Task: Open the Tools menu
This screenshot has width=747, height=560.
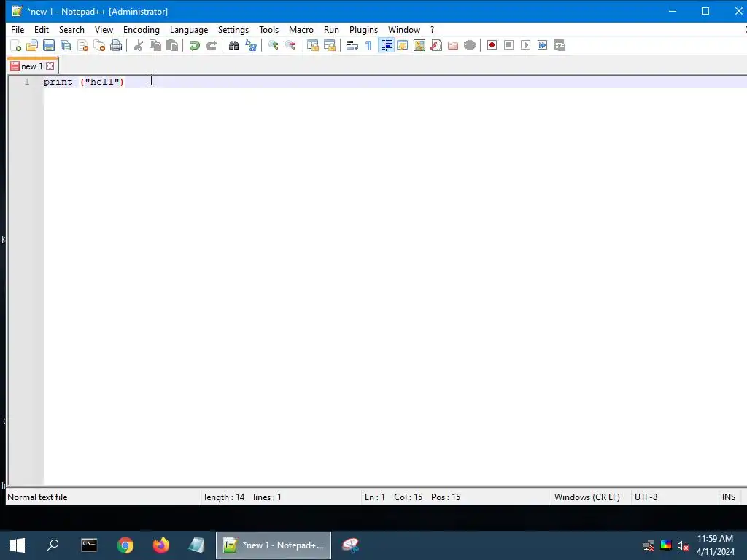Action: 268,29
